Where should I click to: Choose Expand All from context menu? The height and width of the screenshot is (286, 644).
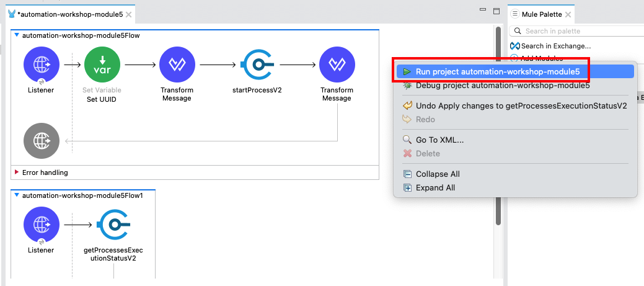point(435,187)
